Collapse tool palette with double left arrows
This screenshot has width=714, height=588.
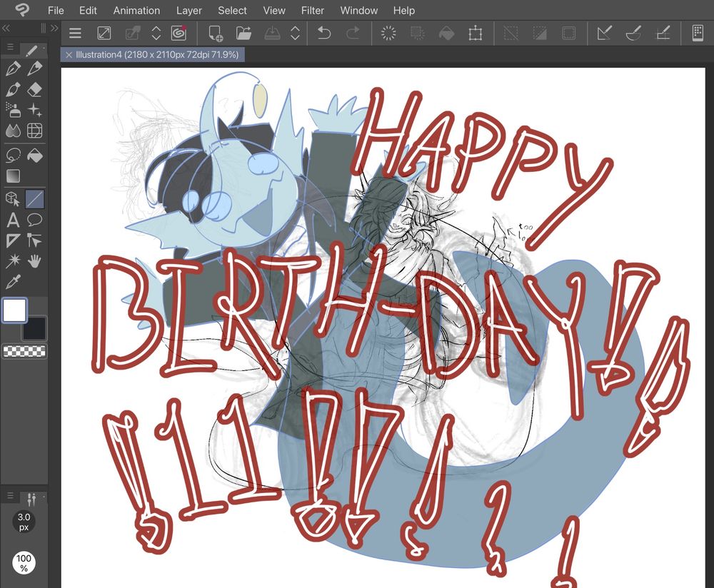[6, 29]
